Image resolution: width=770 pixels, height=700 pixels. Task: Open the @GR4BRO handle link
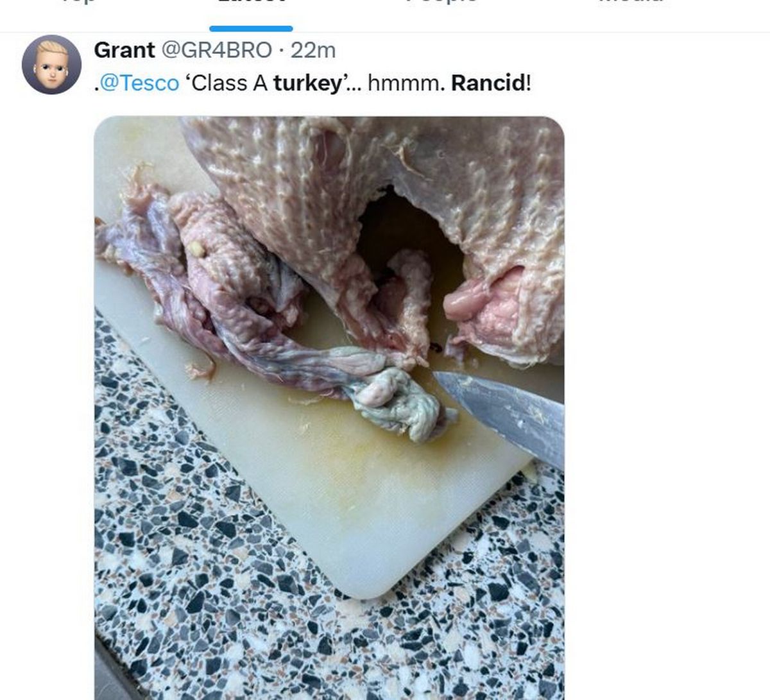pyautogui.click(x=216, y=50)
